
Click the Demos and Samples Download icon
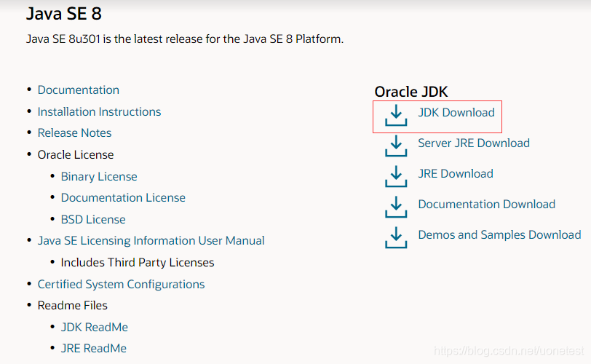(x=396, y=237)
